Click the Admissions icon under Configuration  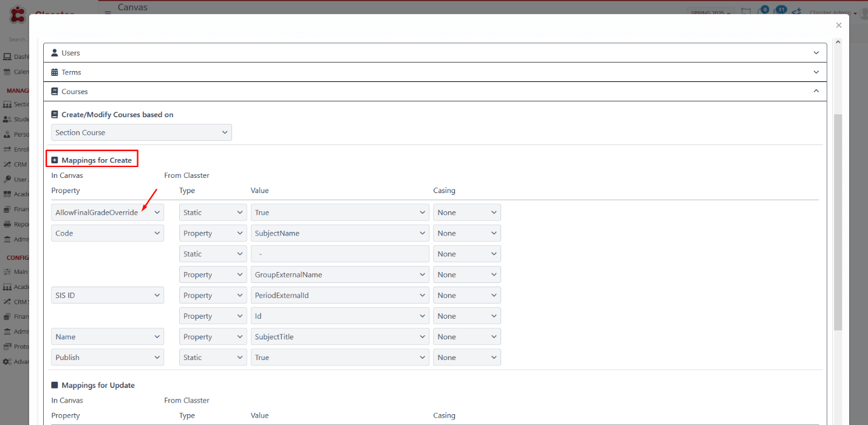[7, 331]
